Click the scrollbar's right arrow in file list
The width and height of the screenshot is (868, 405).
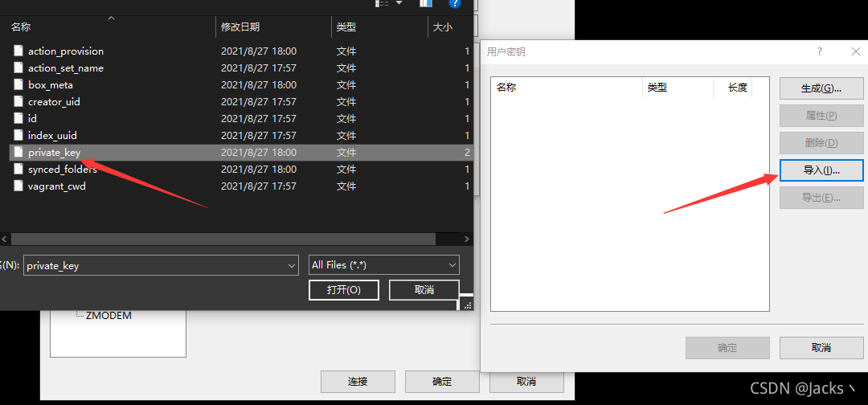467,239
